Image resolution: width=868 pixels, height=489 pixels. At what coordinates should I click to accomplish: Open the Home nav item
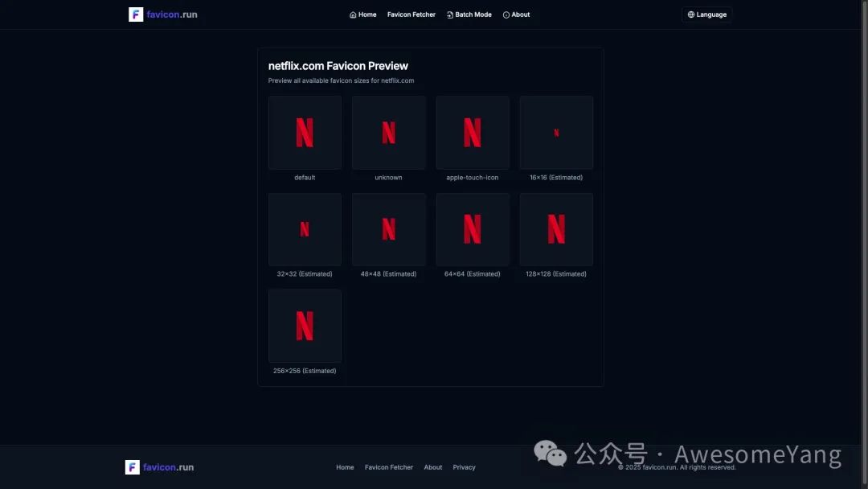363,14
